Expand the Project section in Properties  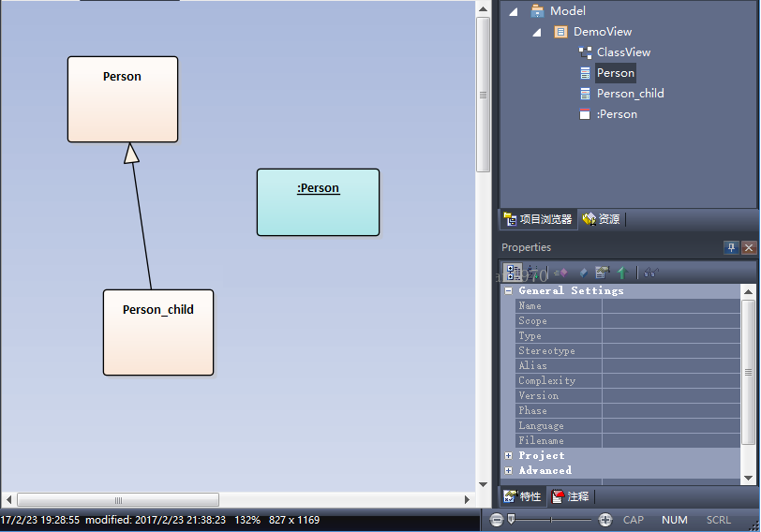point(508,456)
